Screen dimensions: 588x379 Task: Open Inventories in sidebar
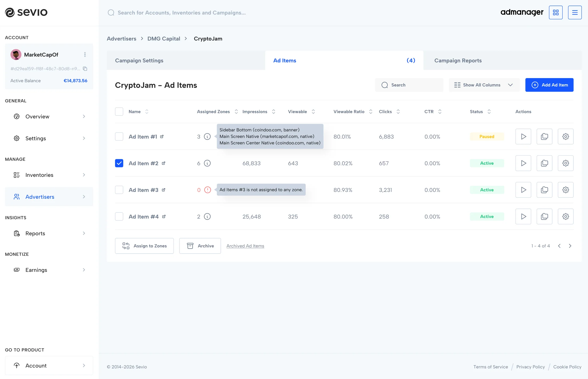(49, 175)
